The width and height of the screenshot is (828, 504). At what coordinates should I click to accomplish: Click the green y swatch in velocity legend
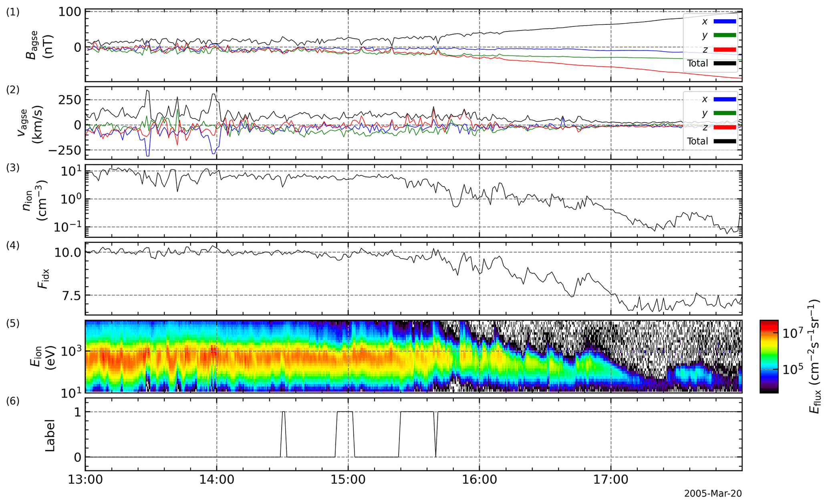tap(725, 113)
